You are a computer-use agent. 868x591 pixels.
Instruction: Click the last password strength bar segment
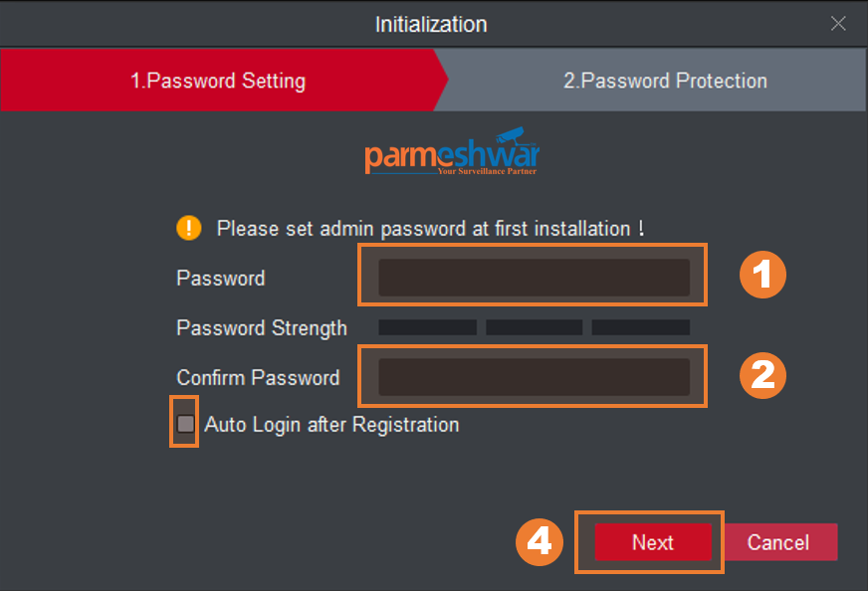640,327
